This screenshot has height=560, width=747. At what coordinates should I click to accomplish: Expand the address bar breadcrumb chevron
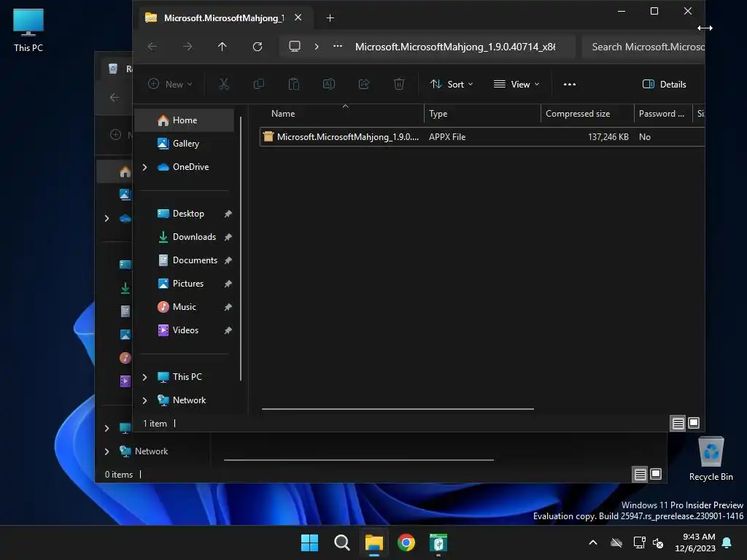(x=317, y=47)
